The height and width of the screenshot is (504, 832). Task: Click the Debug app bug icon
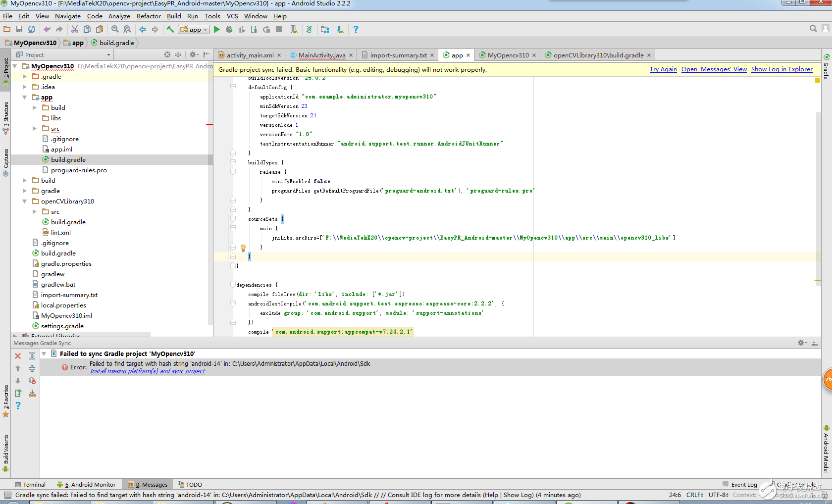[x=229, y=30]
